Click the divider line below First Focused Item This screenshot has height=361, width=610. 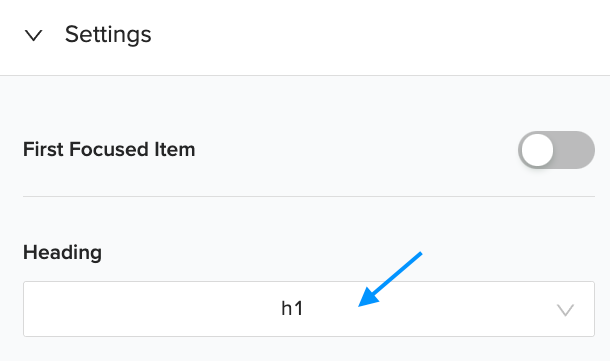pos(309,196)
